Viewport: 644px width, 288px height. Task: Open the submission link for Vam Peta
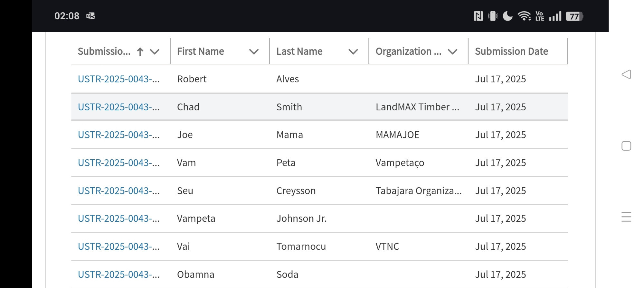(119, 163)
